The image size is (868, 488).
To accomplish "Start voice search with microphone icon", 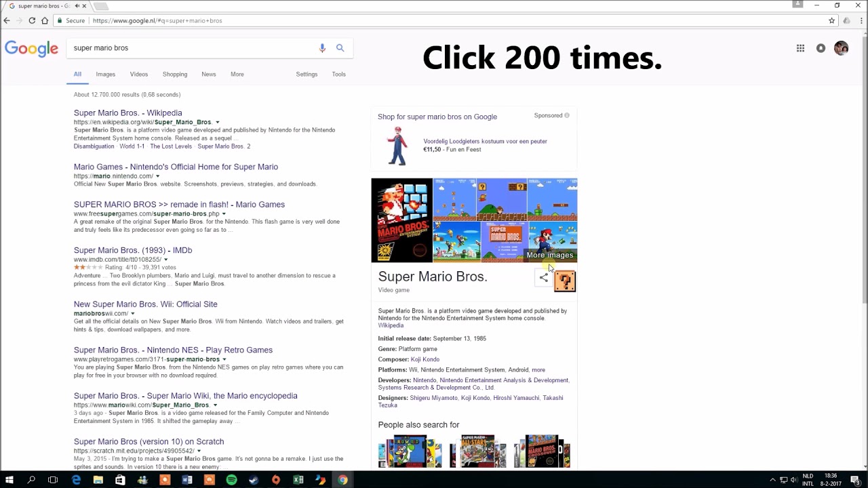I will [x=322, y=48].
